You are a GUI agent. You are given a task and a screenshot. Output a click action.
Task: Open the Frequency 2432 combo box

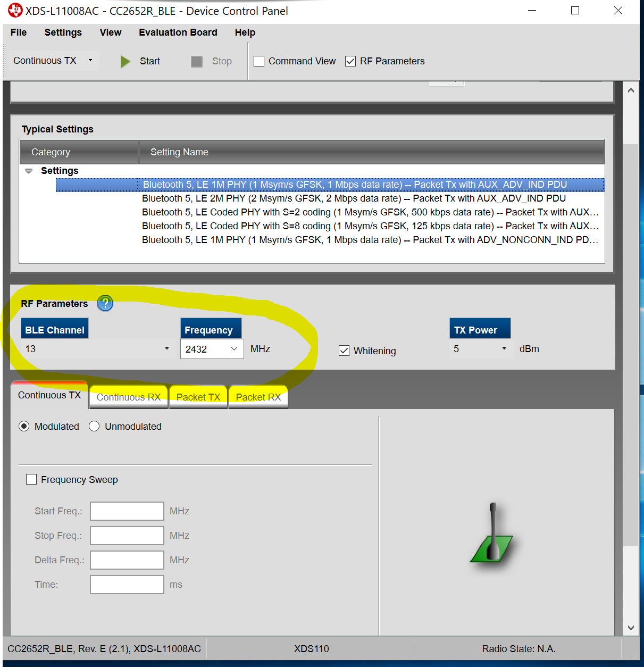(x=212, y=349)
